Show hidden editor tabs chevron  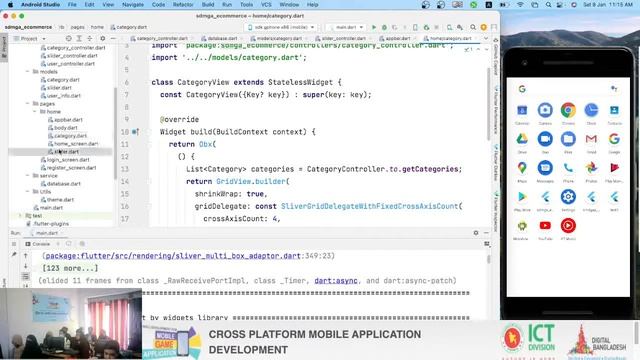click(x=486, y=38)
